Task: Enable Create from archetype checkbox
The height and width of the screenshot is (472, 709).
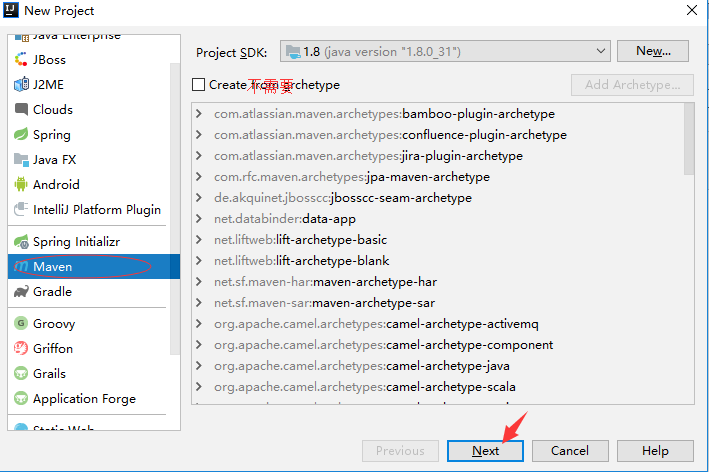Action: tap(198, 85)
